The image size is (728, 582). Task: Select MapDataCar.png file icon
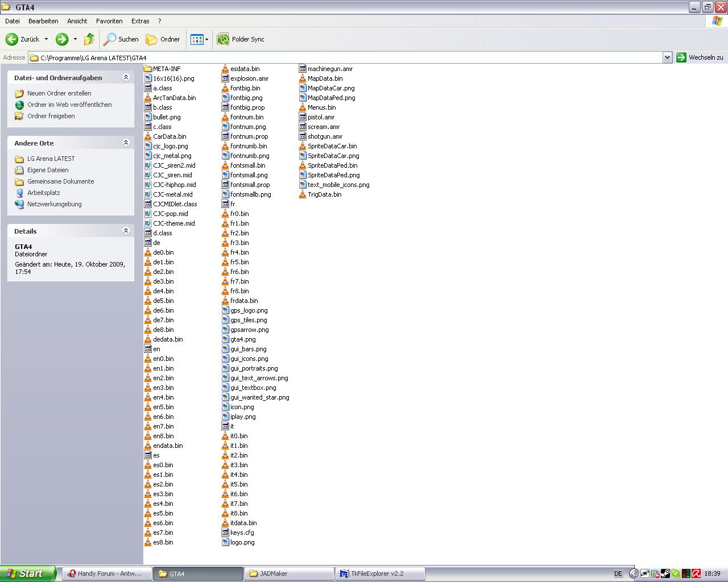(303, 88)
